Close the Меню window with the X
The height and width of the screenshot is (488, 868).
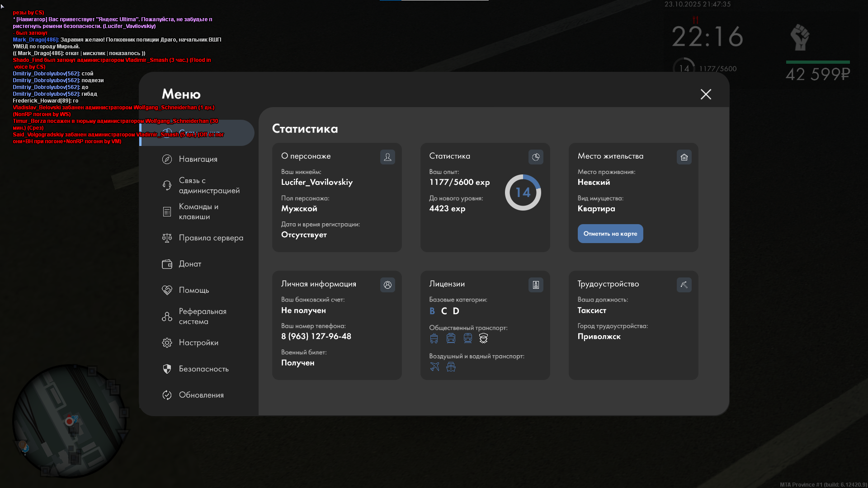pyautogui.click(x=706, y=94)
